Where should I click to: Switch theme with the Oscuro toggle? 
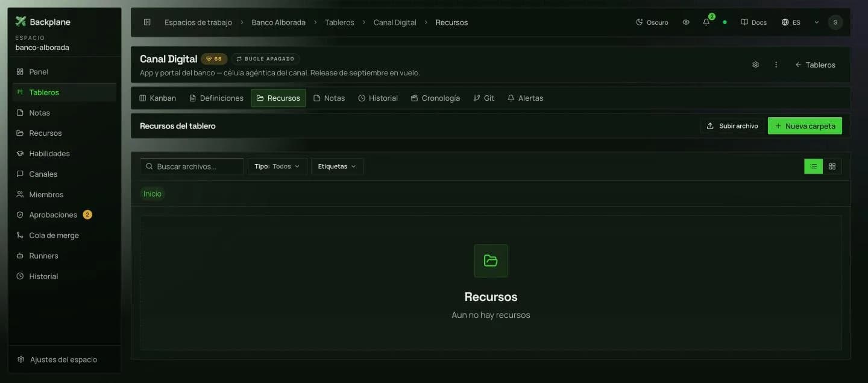tap(652, 22)
